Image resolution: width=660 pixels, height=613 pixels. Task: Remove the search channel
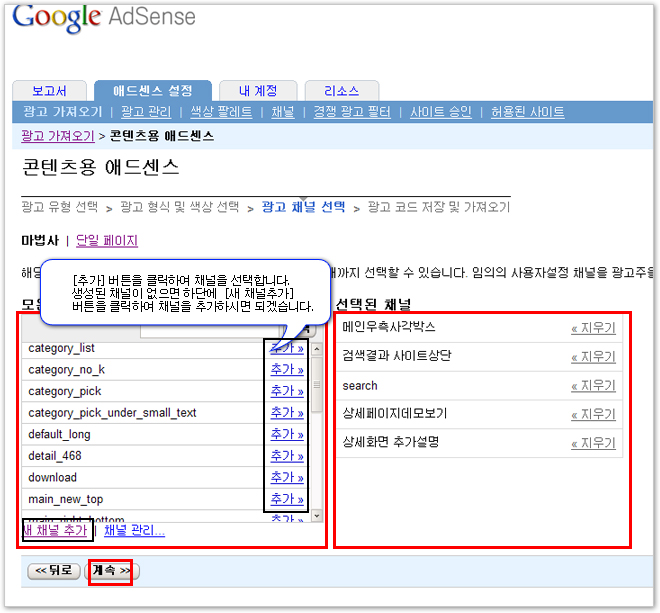pyautogui.click(x=593, y=385)
